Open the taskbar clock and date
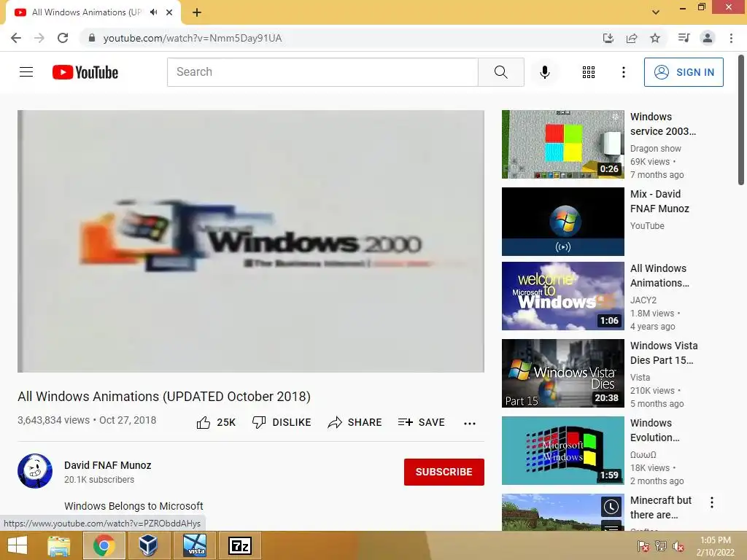This screenshot has width=747, height=560. (x=715, y=546)
